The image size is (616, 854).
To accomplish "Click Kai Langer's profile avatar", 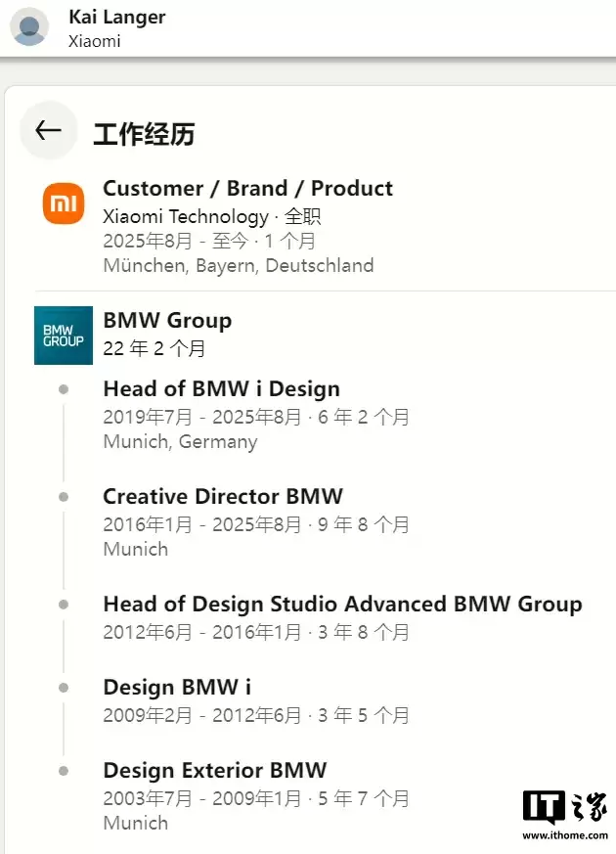I will tap(29, 26).
